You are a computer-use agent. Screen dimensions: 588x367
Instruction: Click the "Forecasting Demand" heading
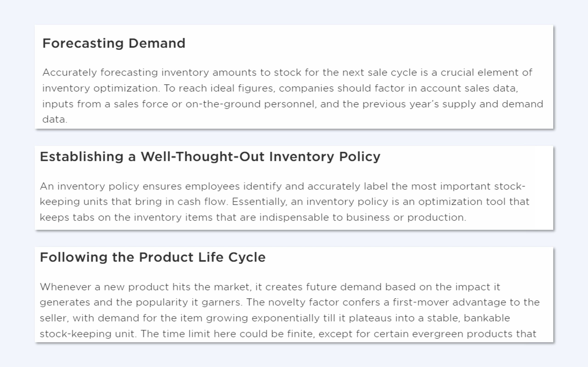(x=114, y=43)
